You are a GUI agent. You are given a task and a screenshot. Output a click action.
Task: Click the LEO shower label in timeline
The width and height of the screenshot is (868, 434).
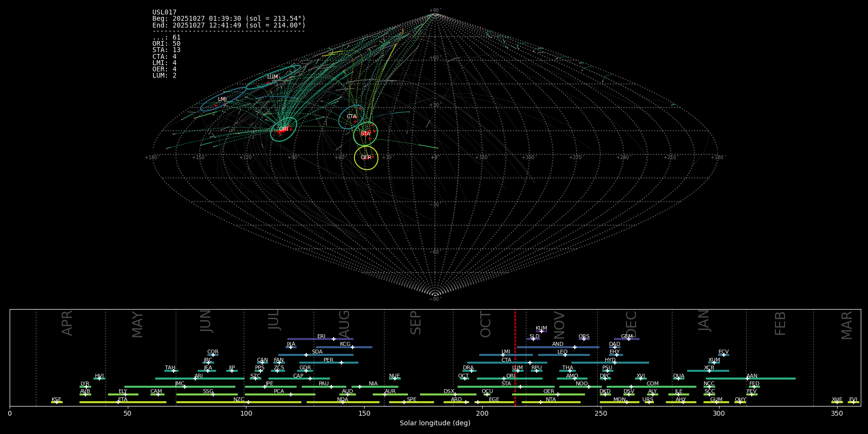coord(563,352)
